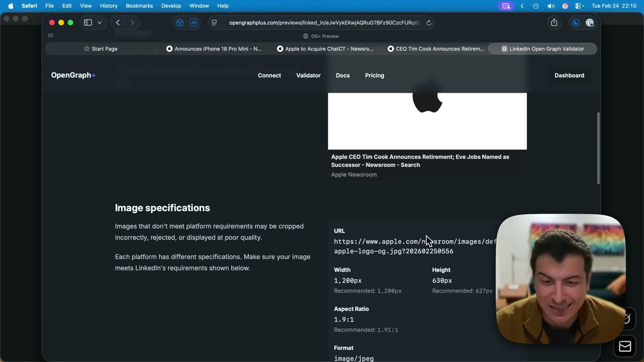Click the page vertical scrollbar
The width and height of the screenshot is (644, 362).
(598, 148)
